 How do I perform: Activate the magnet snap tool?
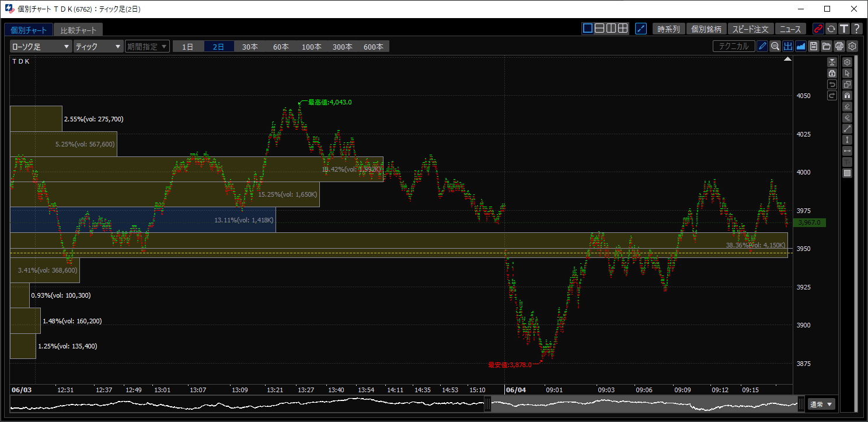coord(847,95)
